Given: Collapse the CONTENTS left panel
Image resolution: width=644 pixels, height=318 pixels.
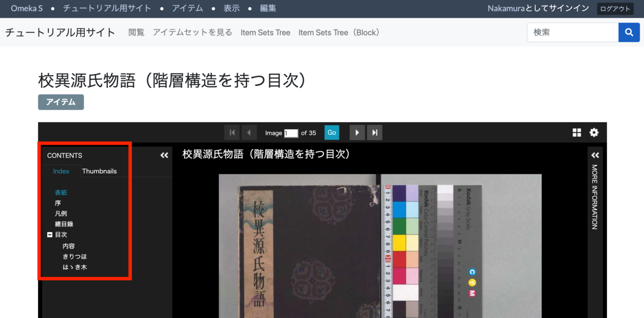Looking at the screenshot, I should point(164,156).
